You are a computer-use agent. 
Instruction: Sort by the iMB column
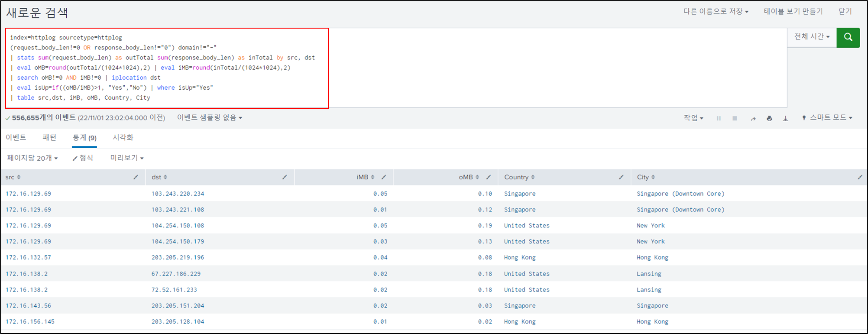coord(366,177)
